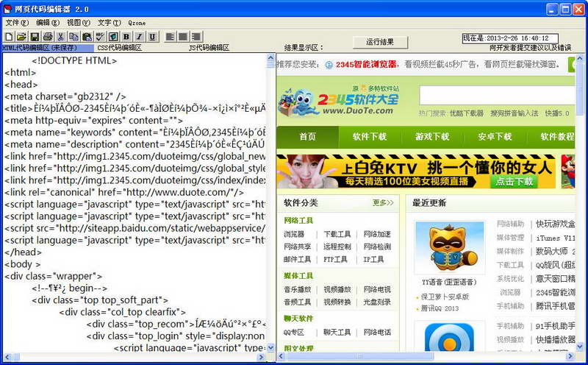Click the date and time display field
Viewport: 588px width, 365px height.
[x=510, y=38]
